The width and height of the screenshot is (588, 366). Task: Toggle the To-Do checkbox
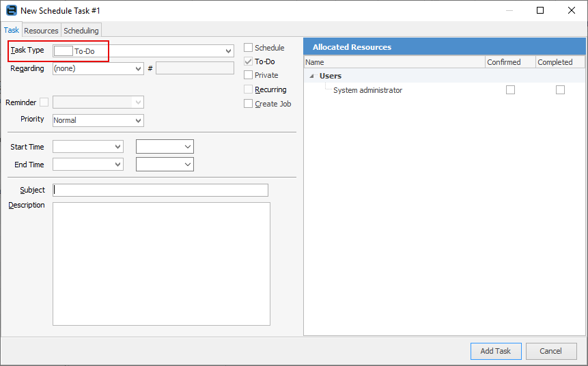(x=249, y=61)
